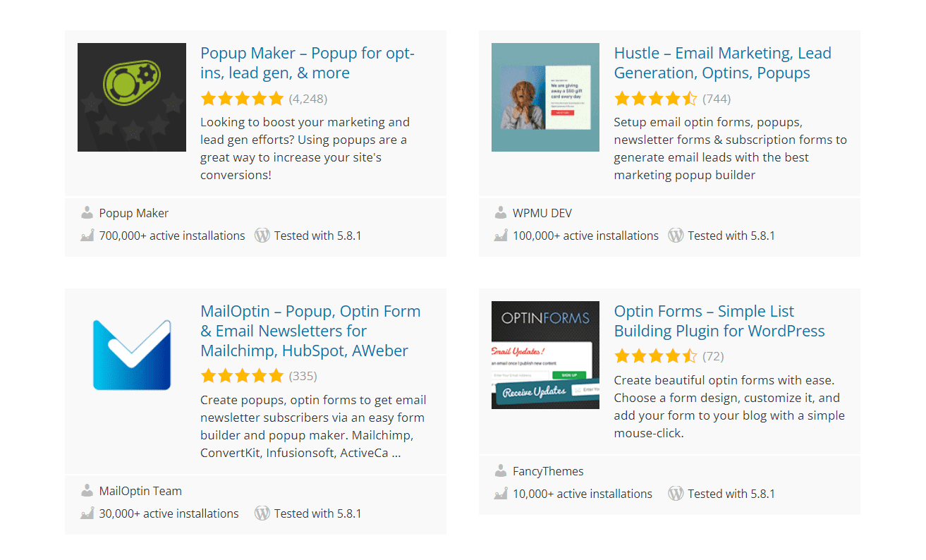Open the Hustle Email Marketing plugin title
The height and width of the screenshot is (560, 926).
click(x=722, y=63)
